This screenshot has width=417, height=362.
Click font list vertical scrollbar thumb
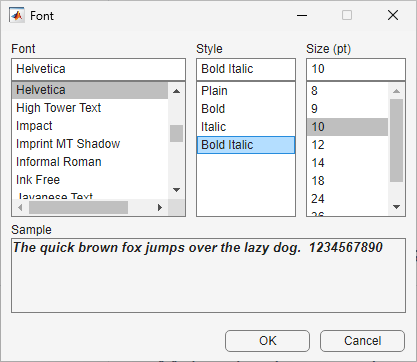(176, 133)
